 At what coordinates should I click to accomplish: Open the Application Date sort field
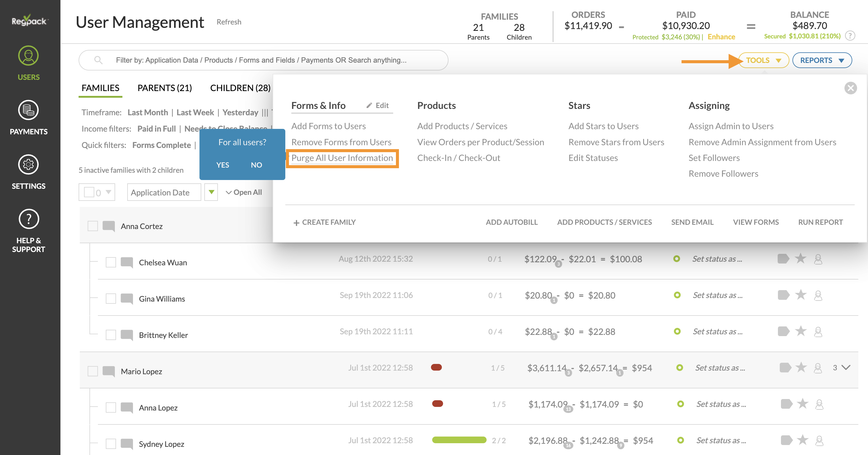click(164, 192)
